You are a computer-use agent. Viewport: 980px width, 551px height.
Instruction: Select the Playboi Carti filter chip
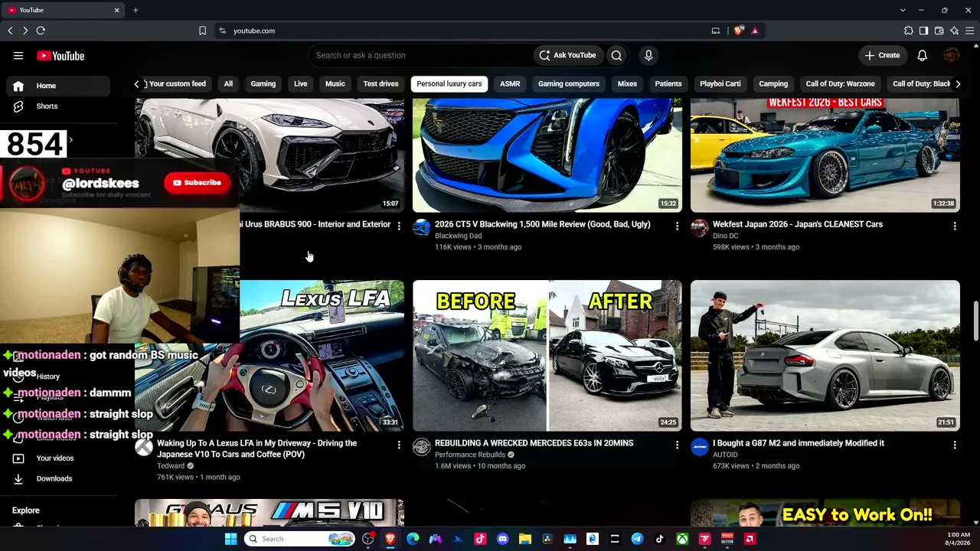[x=720, y=83]
